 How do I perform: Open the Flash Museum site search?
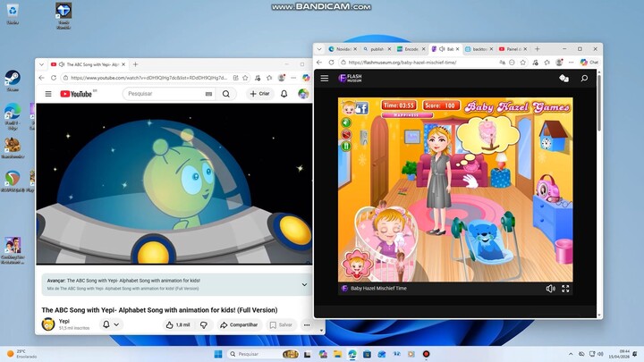[x=584, y=79]
